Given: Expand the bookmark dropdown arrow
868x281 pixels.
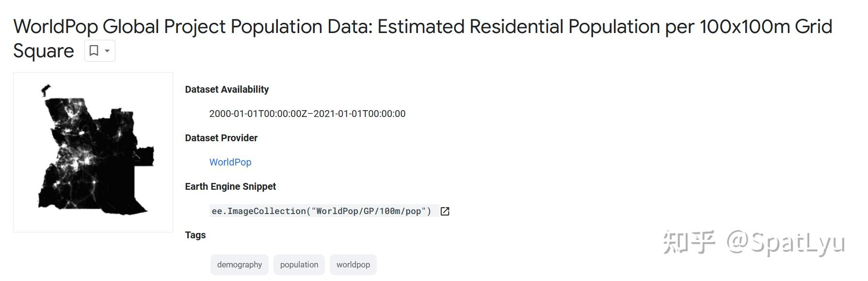Looking at the screenshot, I should [x=107, y=51].
